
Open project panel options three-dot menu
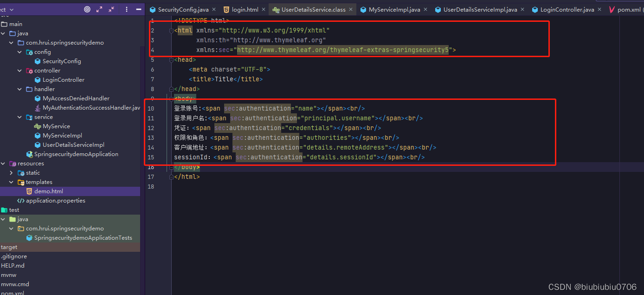(x=127, y=9)
